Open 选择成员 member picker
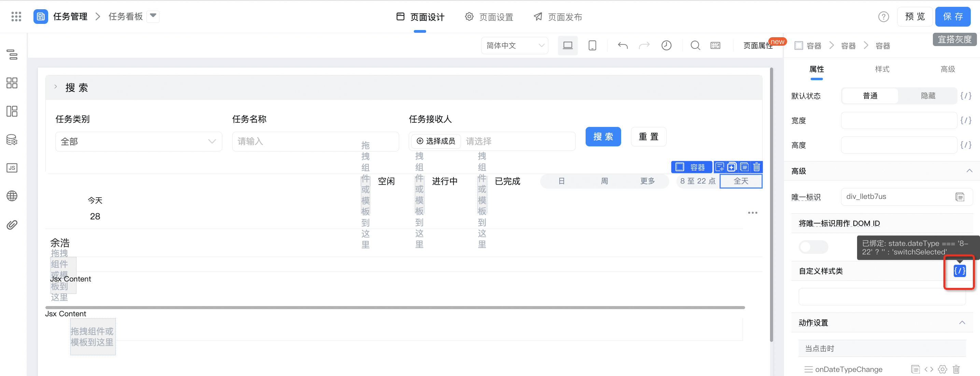 436,141
